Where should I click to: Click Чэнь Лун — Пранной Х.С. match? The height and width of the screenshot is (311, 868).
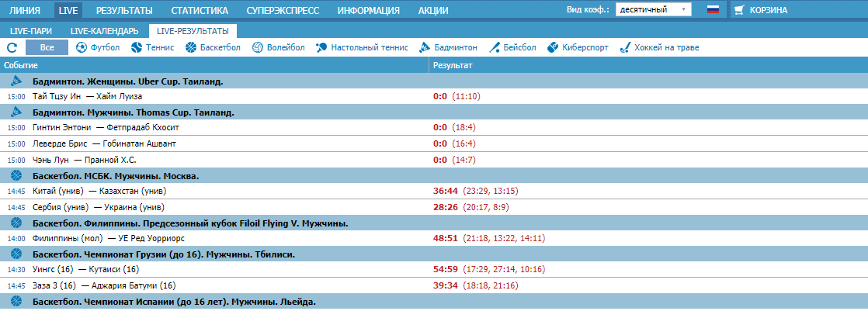84,160
